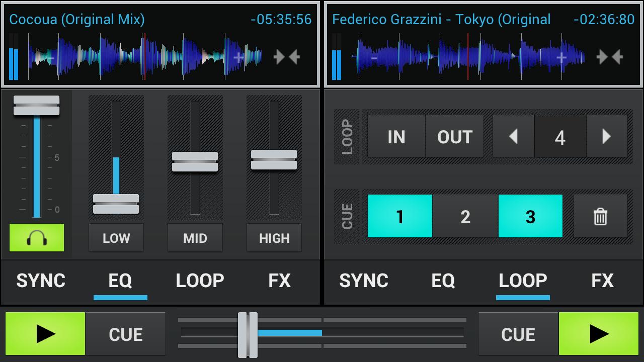Open the left deck FX tab
Viewport: 644px width, 362px height.
point(279,281)
